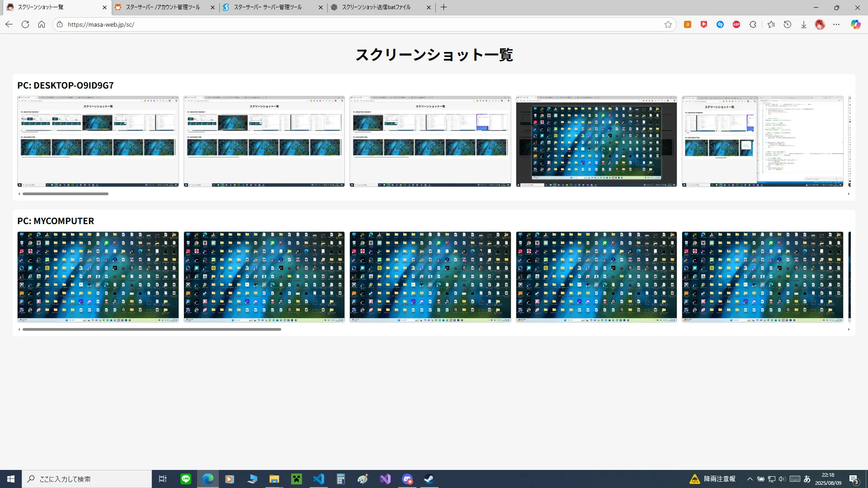The width and height of the screenshot is (868, 488).
Task: Open the Copilot sidebar icon
Action: coord(855,24)
